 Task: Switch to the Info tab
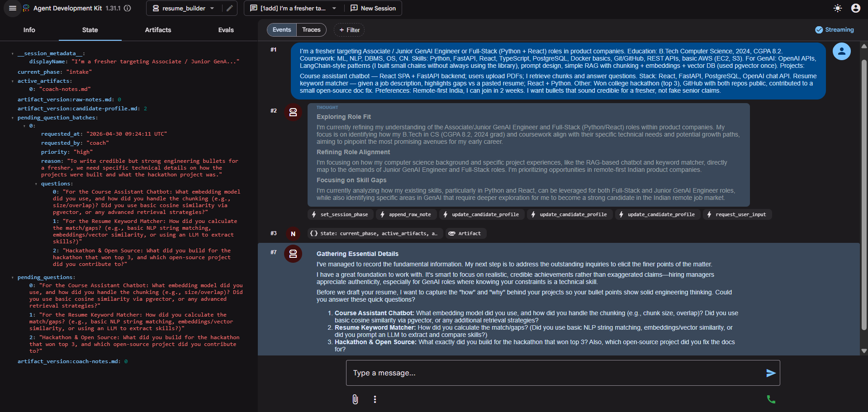pyautogui.click(x=29, y=30)
